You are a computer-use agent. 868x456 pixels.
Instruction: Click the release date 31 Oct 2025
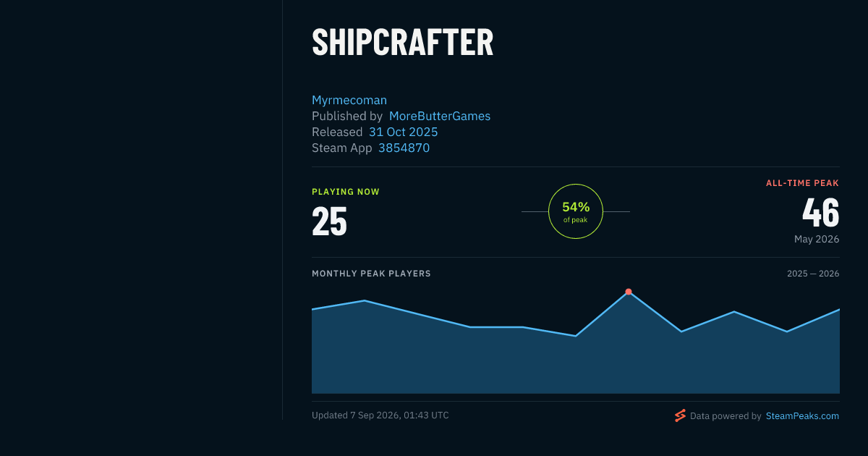pyautogui.click(x=403, y=132)
